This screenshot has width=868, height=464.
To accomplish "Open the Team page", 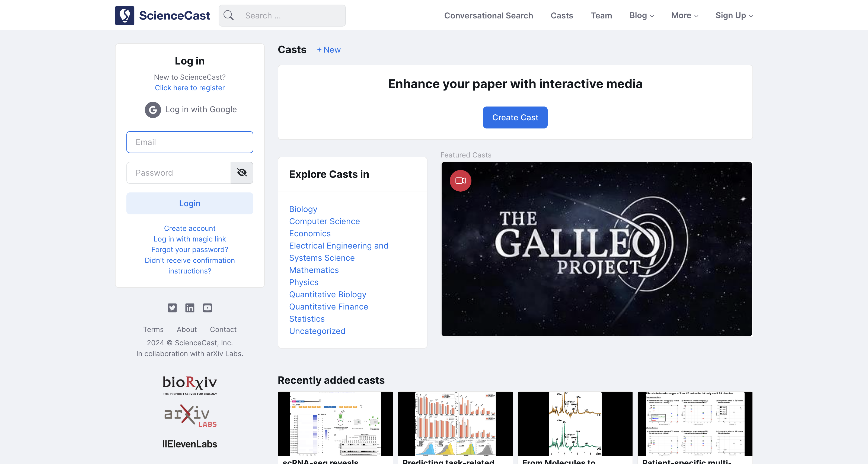I will tap(601, 15).
